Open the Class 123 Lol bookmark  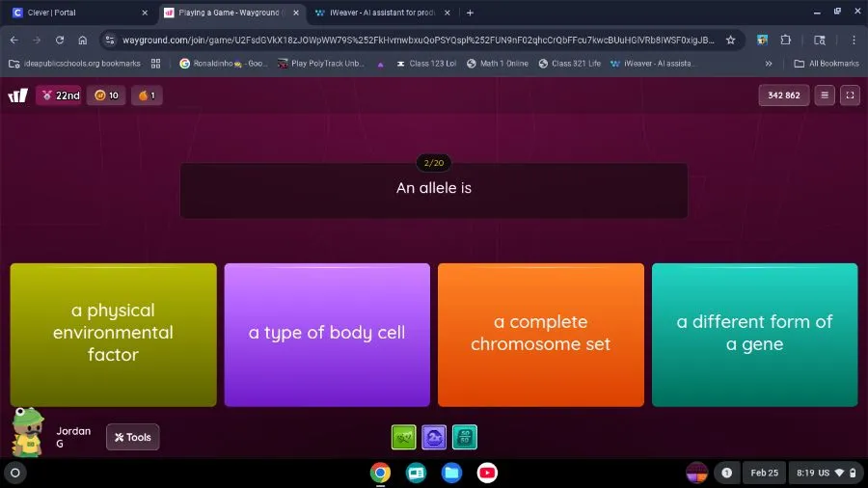pos(426,64)
